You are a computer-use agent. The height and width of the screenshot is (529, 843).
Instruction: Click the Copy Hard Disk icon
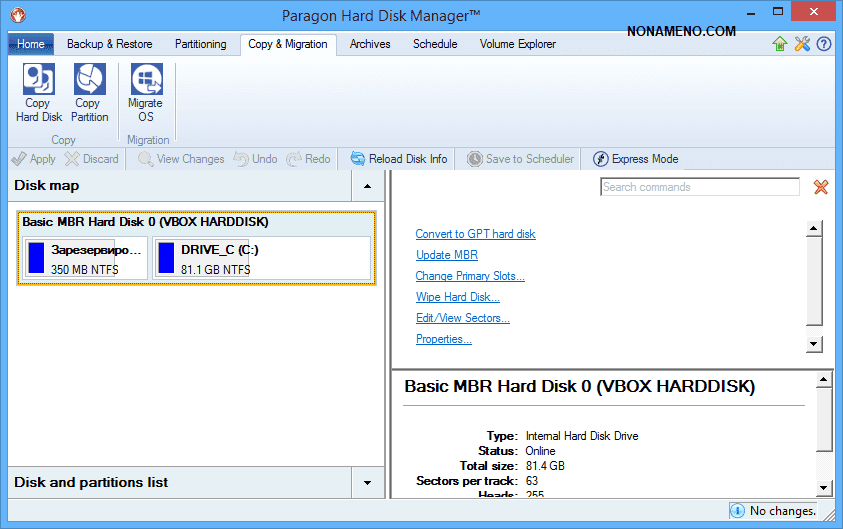pyautogui.click(x=39, y=80)
